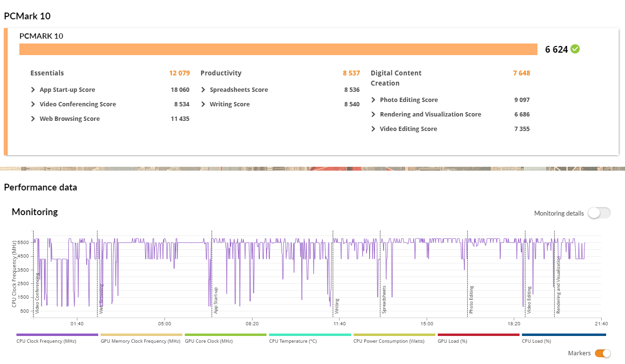Click the 15:00 time axis label

pyautogui.click(x=427, y=323)
